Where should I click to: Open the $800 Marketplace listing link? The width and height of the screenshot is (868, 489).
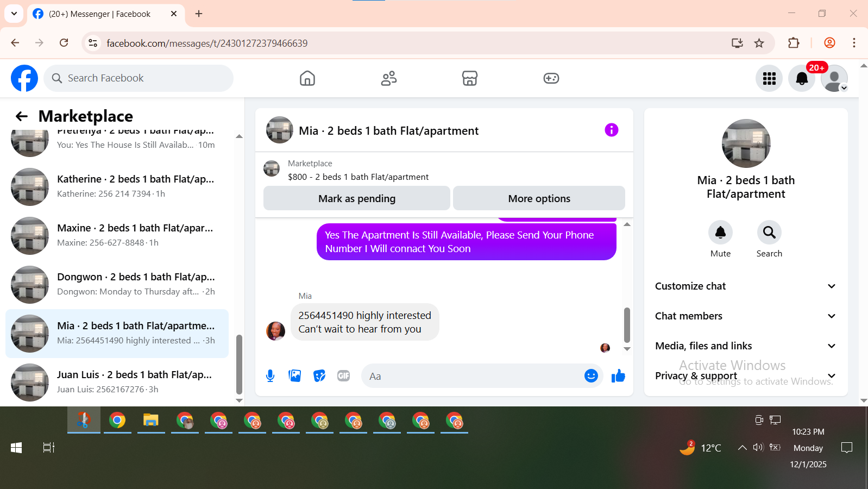coord(358,177)
